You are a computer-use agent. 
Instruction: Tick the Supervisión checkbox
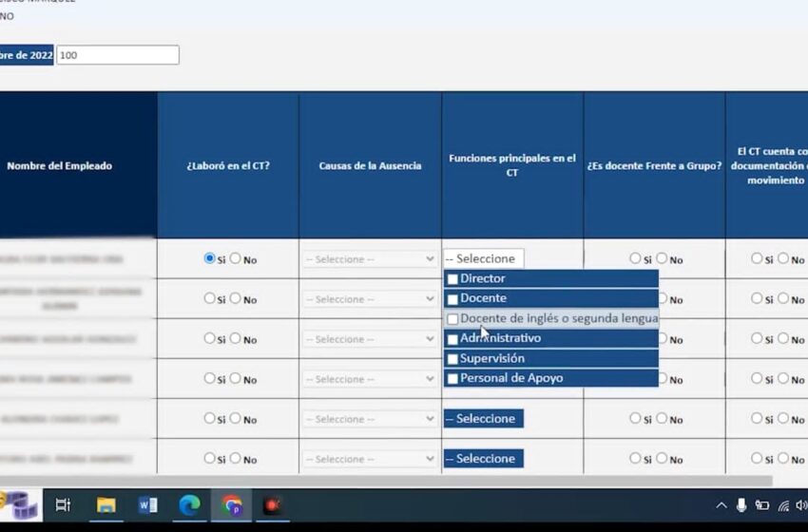pyautogui.click(x=452, y=359)
